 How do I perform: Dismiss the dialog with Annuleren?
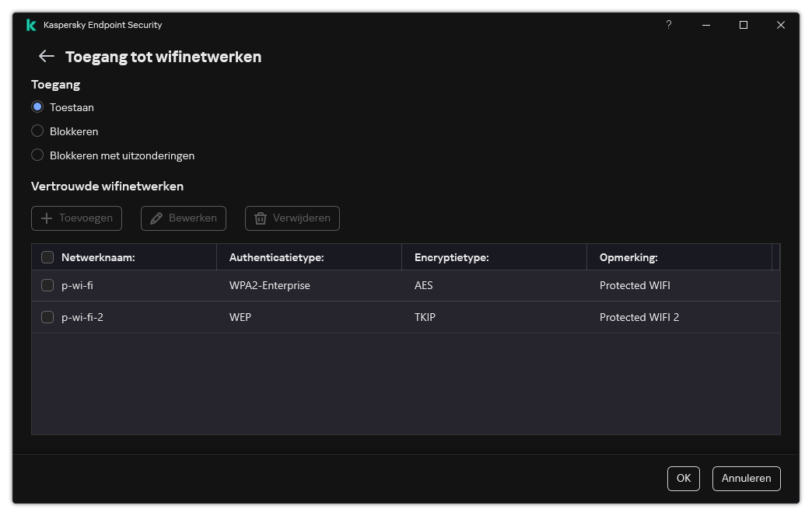(x=746, y=479)
